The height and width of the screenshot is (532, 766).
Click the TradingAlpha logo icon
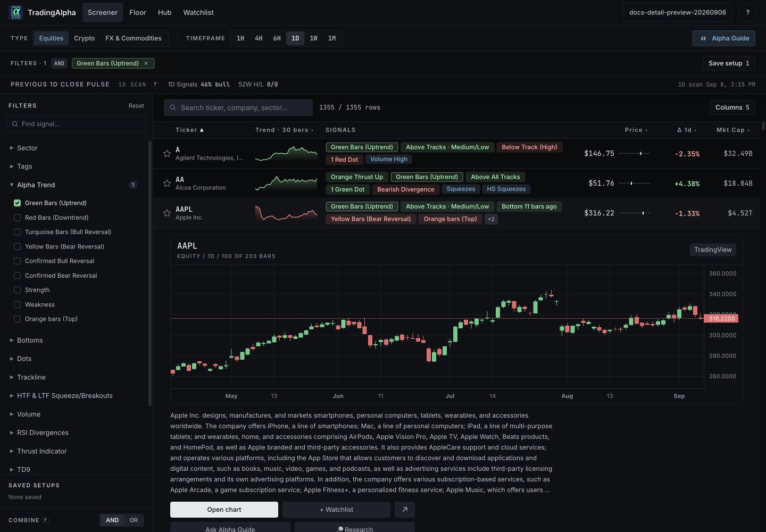[x=16, y=12]
